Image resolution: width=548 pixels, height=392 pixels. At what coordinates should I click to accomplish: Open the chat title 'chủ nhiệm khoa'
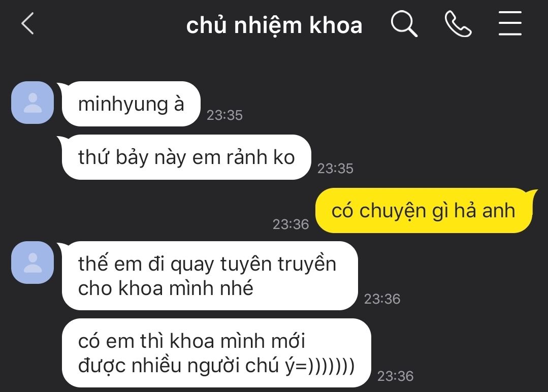(x=274, y=26)
